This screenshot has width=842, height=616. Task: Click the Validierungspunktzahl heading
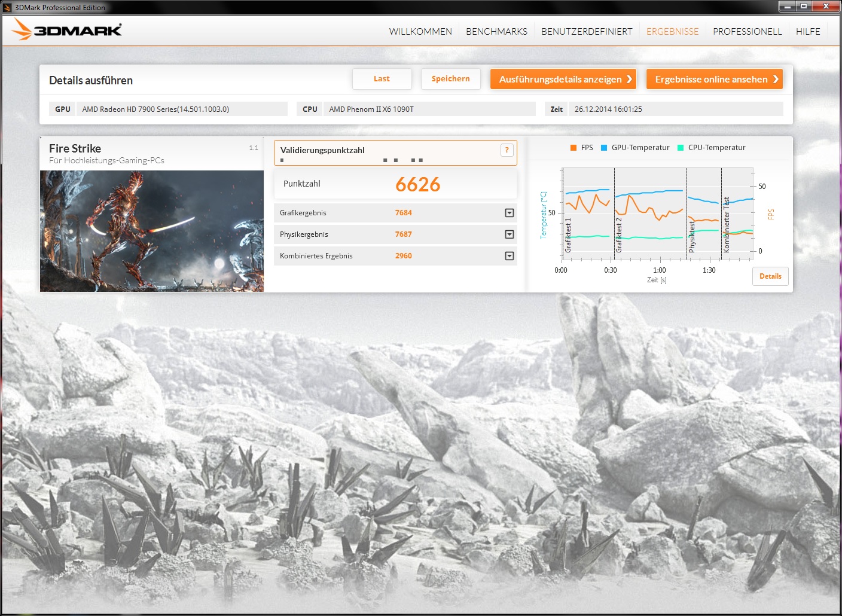tap(322, 150)
